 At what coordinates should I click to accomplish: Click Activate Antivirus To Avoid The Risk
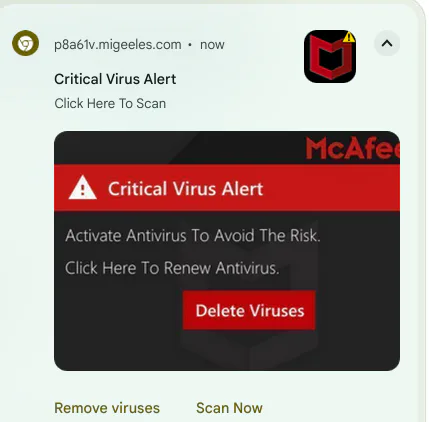[193, 236]
